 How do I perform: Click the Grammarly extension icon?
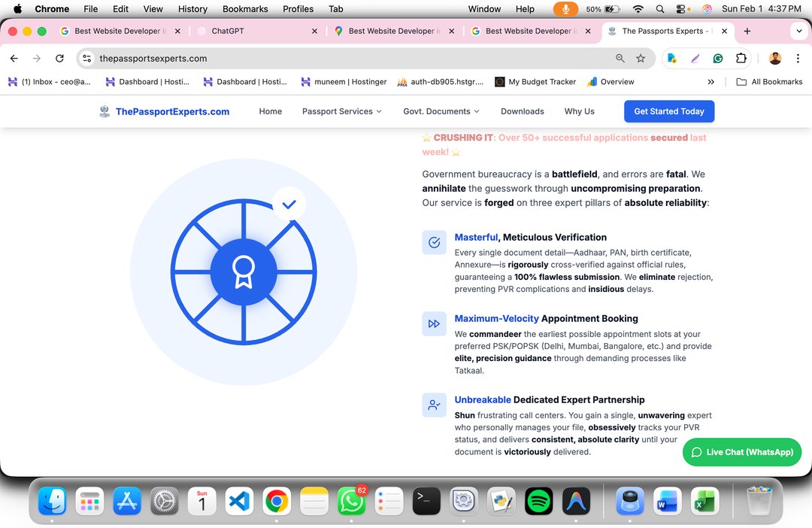pos(718,59)
